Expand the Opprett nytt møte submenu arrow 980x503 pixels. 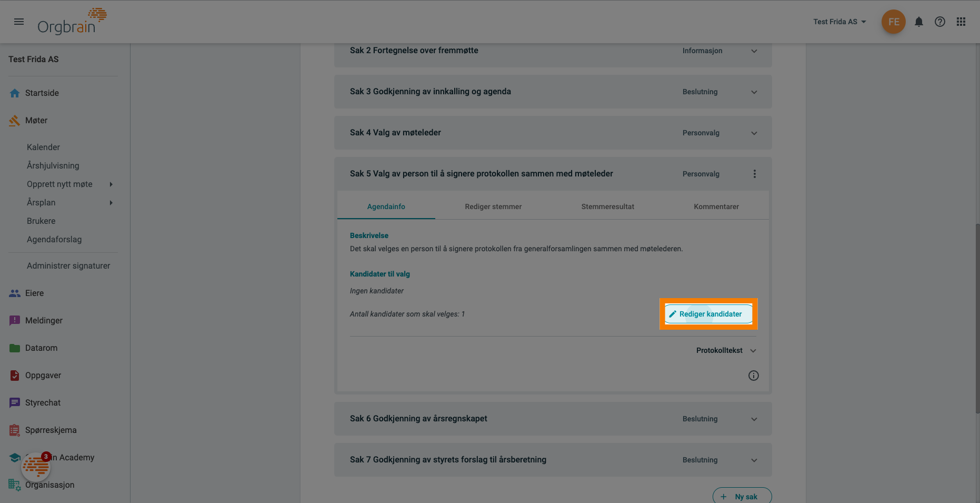point(111,184)
